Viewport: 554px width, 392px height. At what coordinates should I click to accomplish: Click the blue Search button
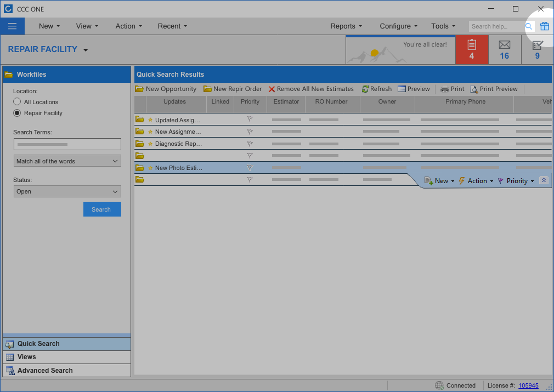click(x=102, y=209)
